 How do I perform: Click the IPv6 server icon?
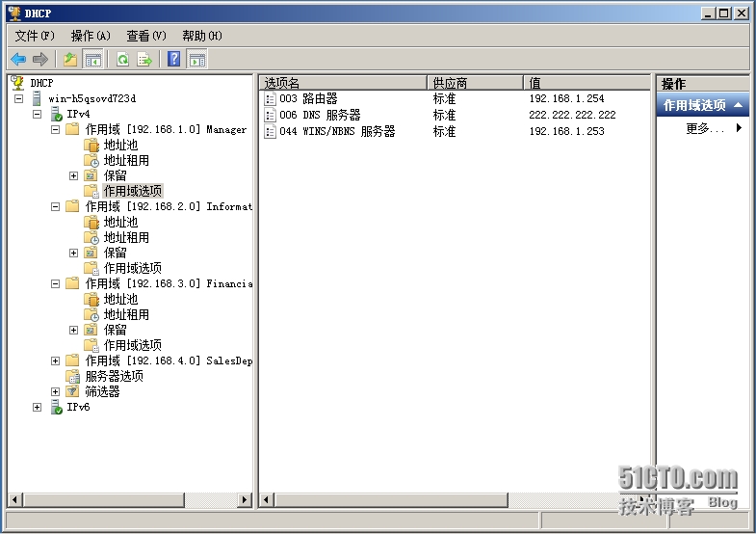pos(57,407)
